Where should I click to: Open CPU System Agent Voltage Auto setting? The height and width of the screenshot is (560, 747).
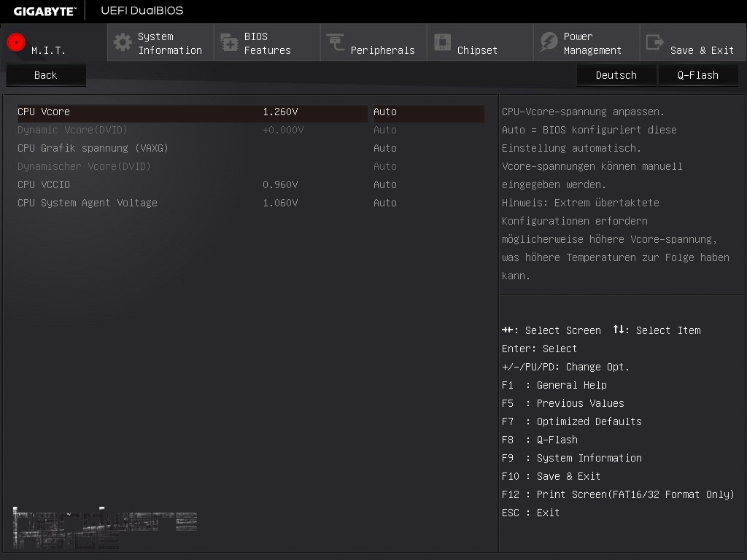point(385,203)
